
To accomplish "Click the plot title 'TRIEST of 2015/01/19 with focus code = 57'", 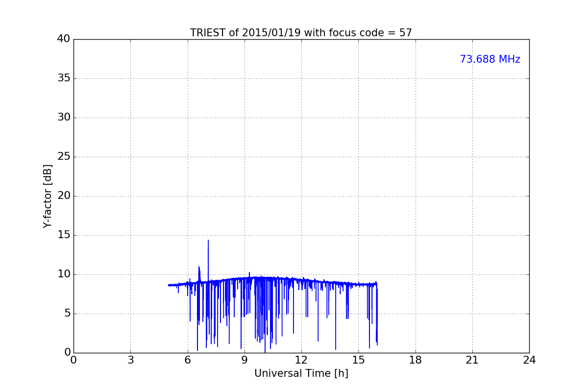I will click(x=301, y=33).
